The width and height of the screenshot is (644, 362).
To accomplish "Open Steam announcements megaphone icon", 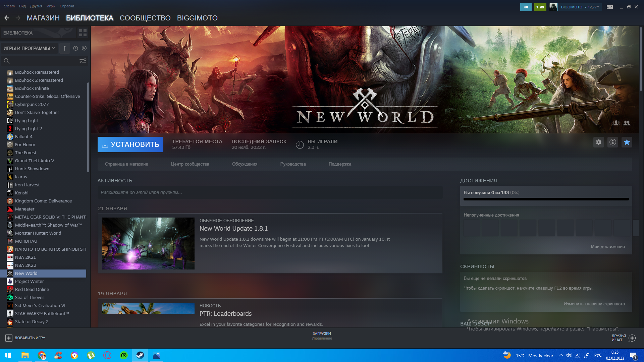I will (526, 7).
